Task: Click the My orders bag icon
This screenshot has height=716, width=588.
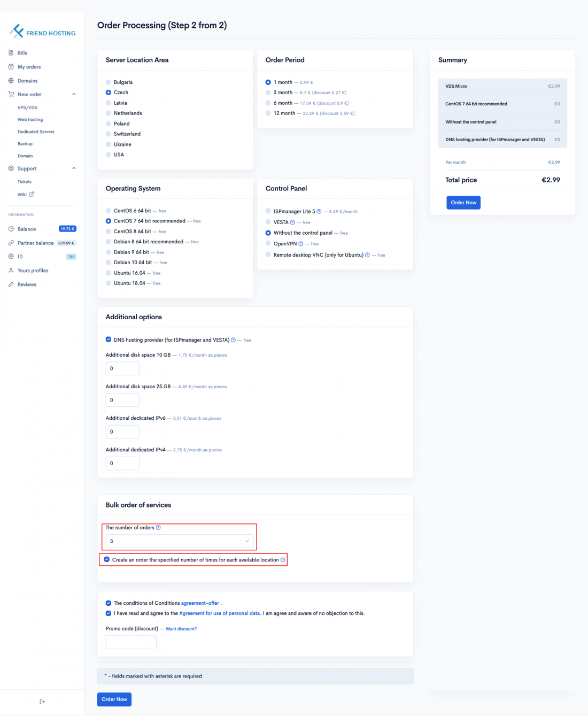Action: (x=11, y=67)
